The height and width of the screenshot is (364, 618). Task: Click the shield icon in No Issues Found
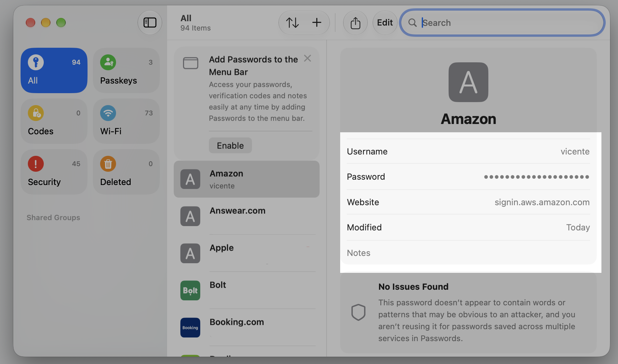(358, 312)
